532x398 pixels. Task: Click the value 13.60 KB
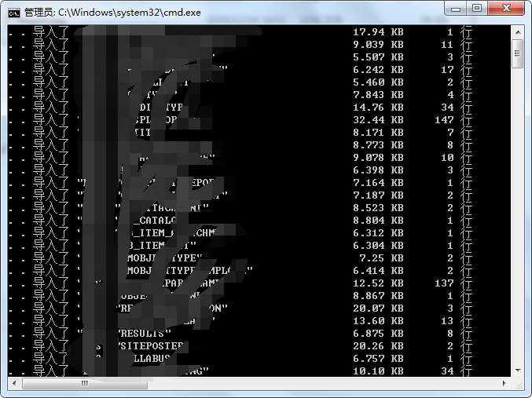pos(378,321)
